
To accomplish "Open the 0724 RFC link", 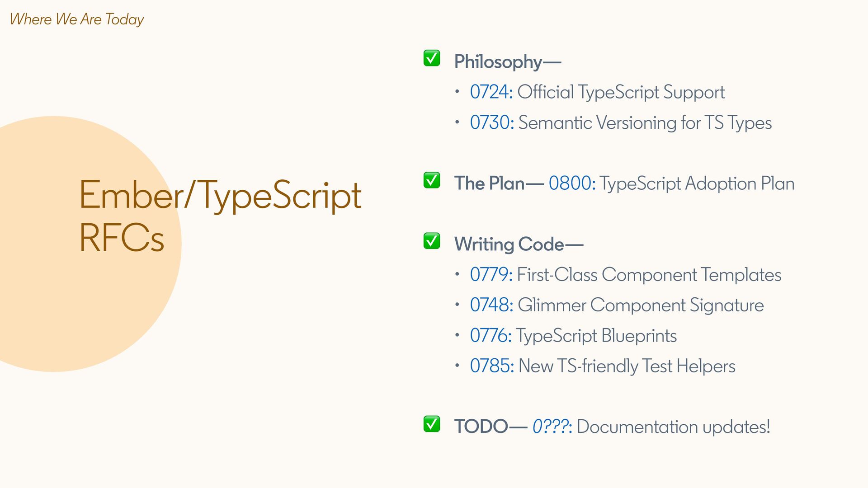I will coord(491,92).
